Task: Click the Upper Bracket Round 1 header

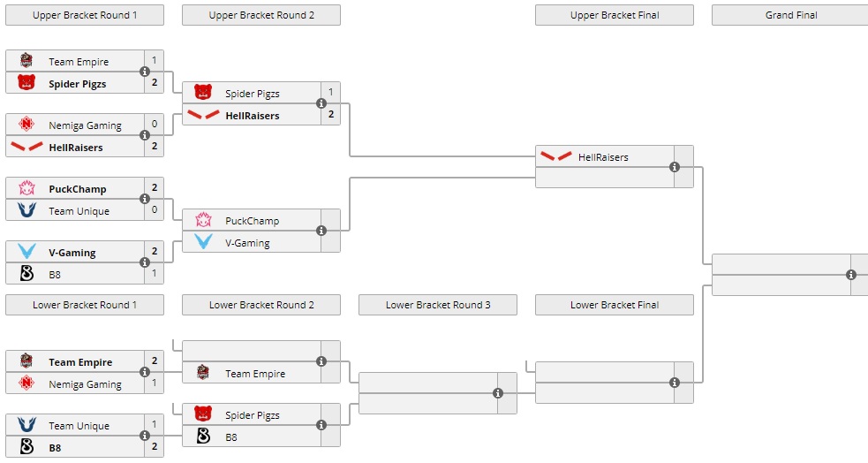Action: tap(85, 15)
